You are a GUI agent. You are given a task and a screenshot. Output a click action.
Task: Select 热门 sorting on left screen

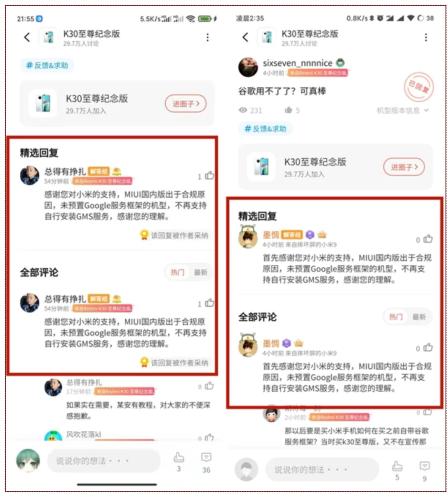[x=177, y=272]
